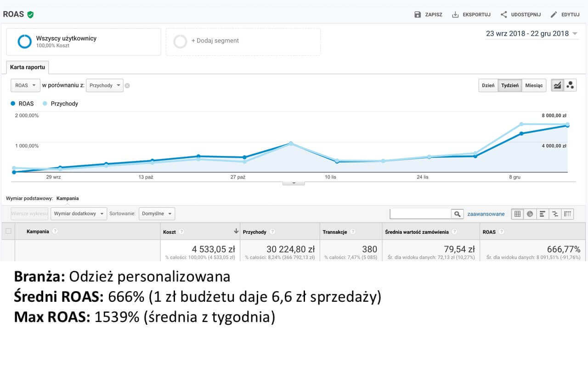Switch to line chart view icon
Viewport: 588px width, 368px height.
pyautogui.click(x=557, y=85)
